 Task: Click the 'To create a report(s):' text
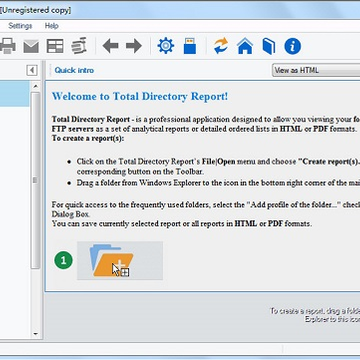(x=88, y=138)
